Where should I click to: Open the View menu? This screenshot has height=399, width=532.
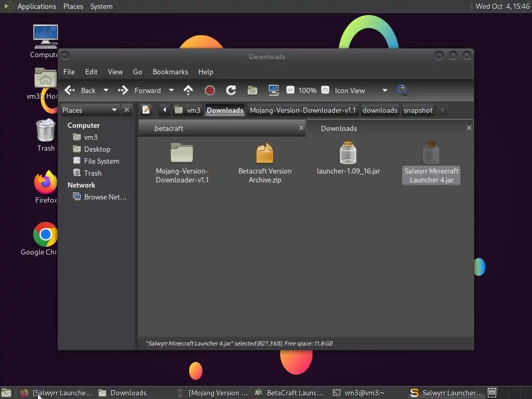coord(115,72)
